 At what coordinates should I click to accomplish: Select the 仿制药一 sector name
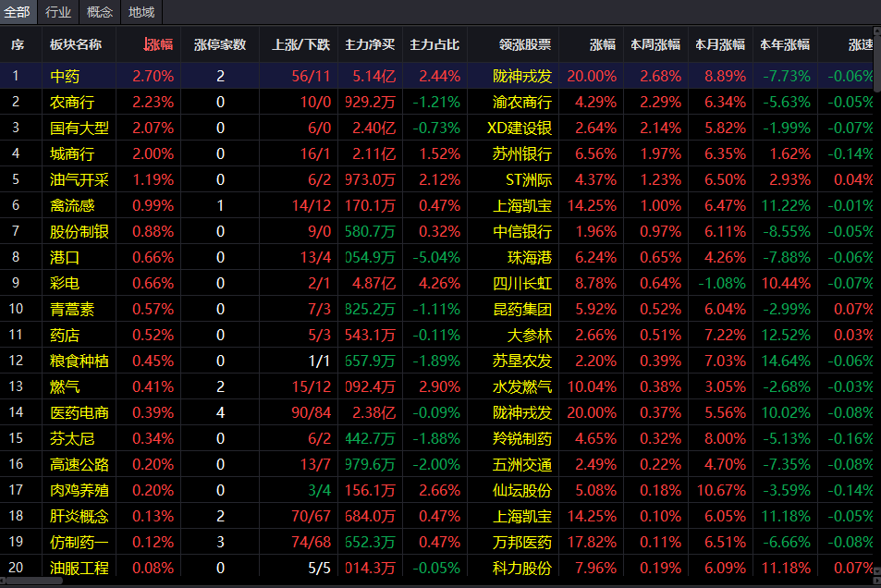click(80, 542)
